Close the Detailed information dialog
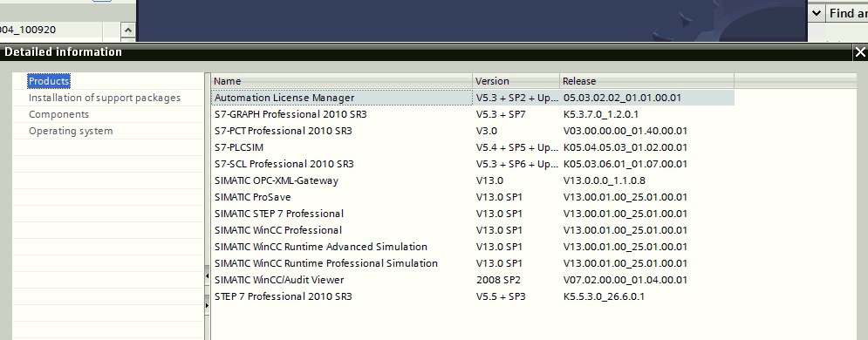Screen dimensions: 868x340 tap(859, 52)
